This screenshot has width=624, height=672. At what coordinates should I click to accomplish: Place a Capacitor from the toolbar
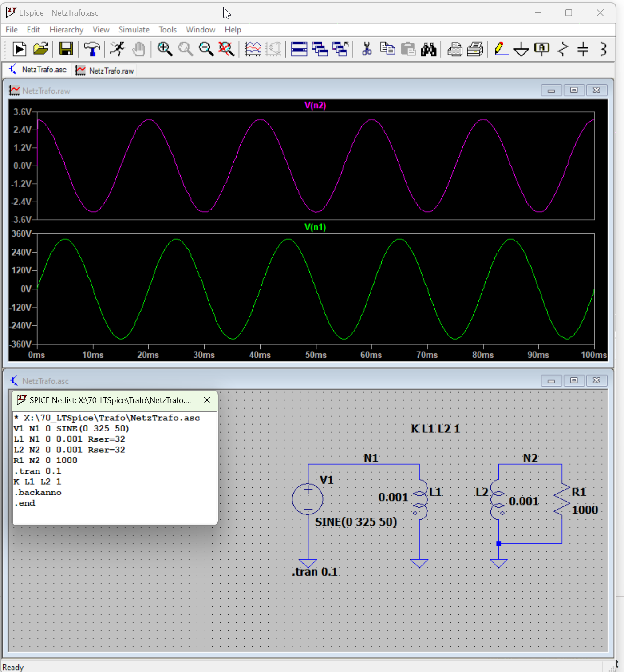click(583, 49)
